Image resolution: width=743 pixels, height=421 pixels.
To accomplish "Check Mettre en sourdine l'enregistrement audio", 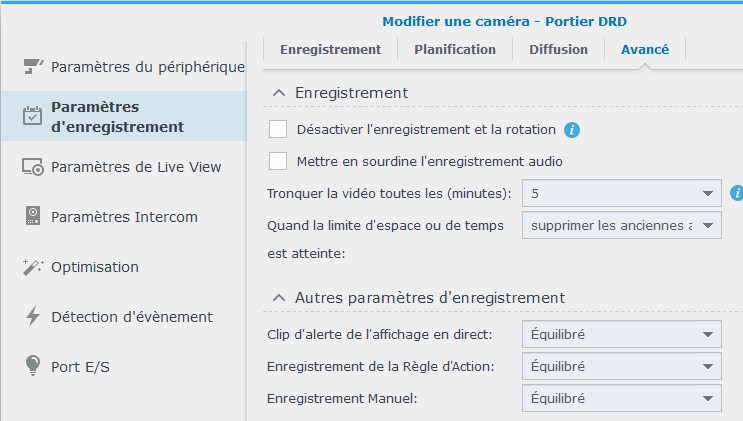I will pos(278,160).
